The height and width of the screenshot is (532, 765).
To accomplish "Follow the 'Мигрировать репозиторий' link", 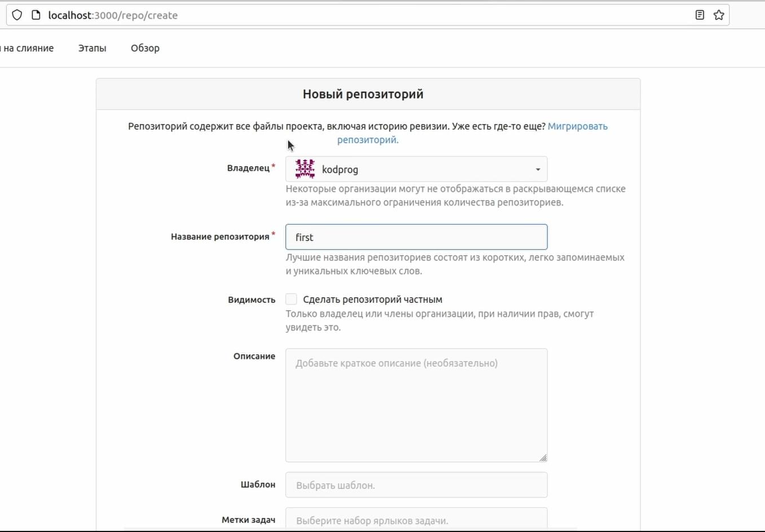I will (x=577, y=126).
